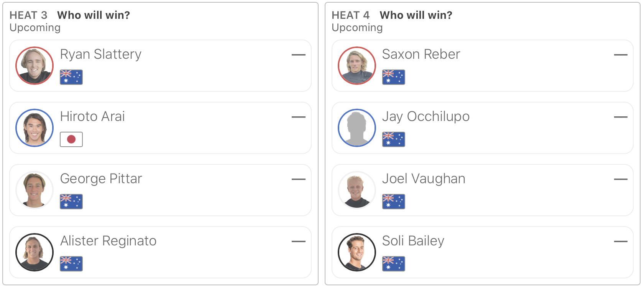Image resolution: width=644 pixels, height=288 pixels.
Task: Click Ryan Slattery's profile photo
Action: coord(34,66)
